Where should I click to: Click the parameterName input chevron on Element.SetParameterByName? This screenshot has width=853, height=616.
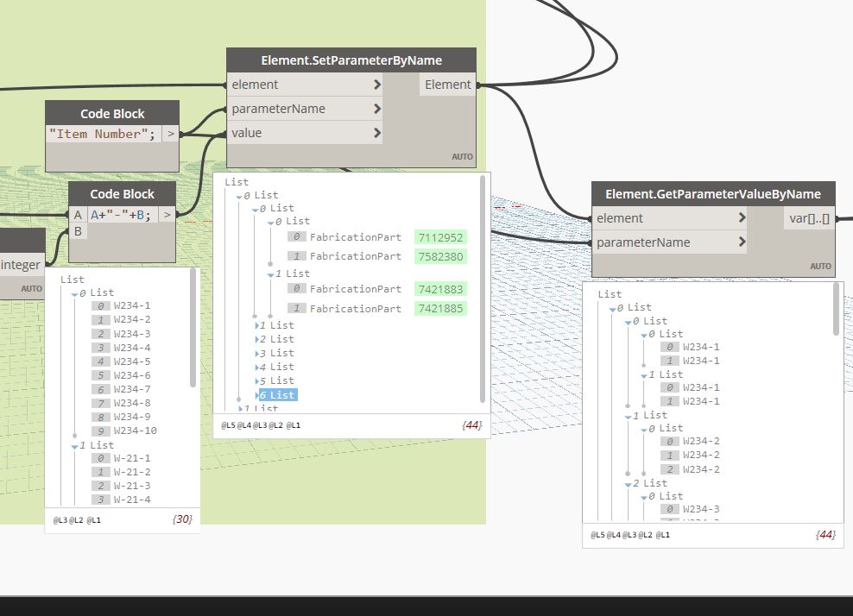coord(377,108)
